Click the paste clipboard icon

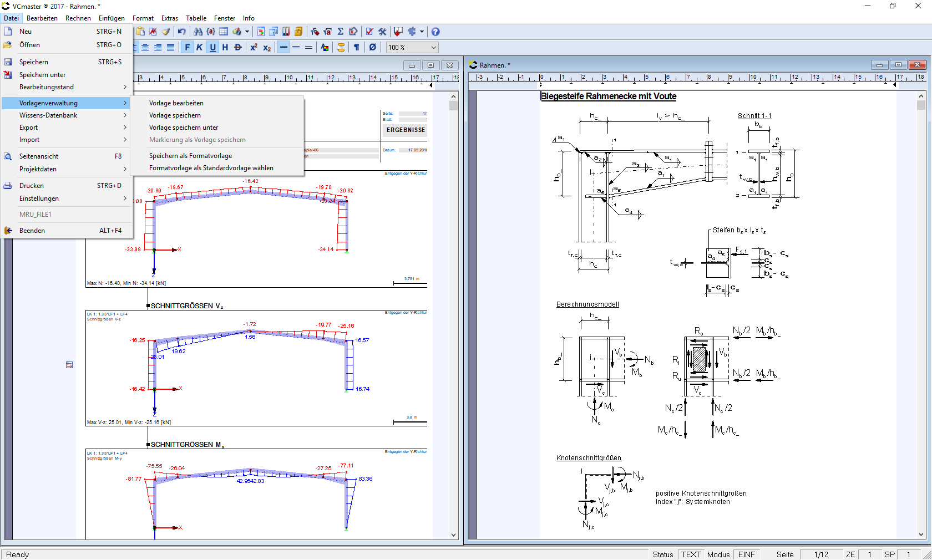point(140,32)
